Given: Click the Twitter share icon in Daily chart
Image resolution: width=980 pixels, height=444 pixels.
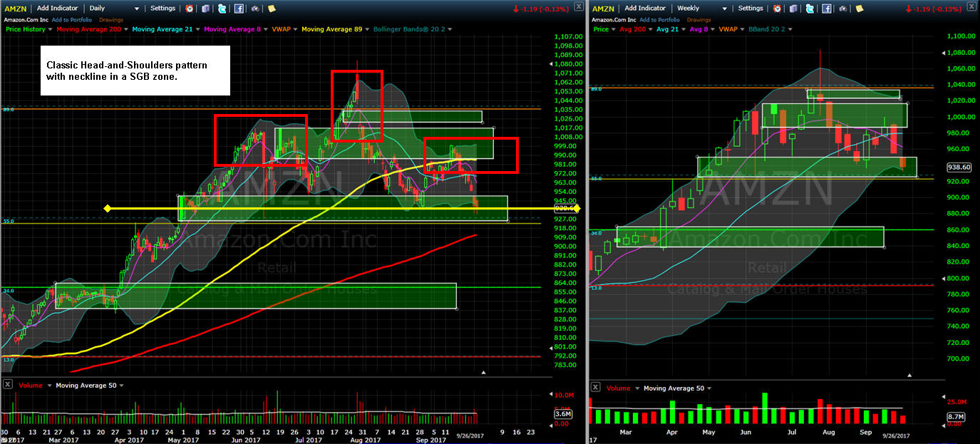Looking at the screenshot, I should pos(222,9).
